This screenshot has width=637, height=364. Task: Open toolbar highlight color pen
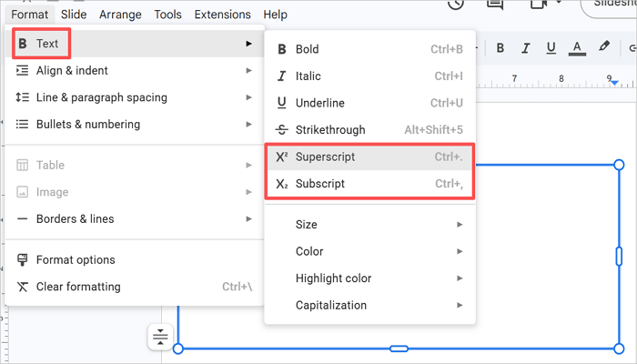[604, 46]
